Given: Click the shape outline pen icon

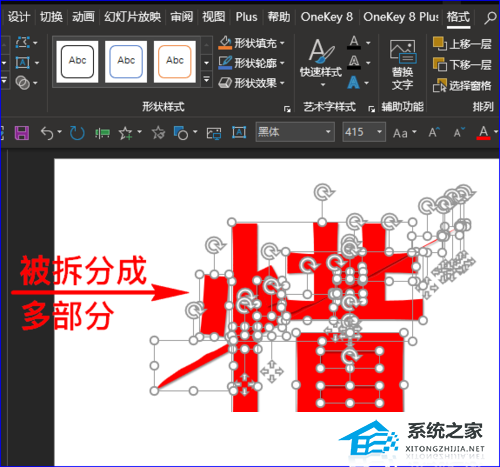Looking at the screenshot, I should point(225,62).
